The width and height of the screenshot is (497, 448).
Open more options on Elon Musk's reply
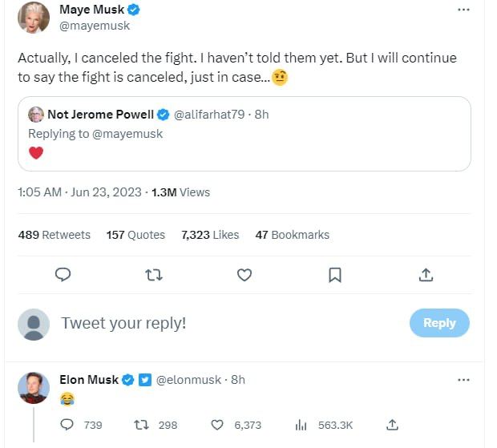(x=463, y=379)
